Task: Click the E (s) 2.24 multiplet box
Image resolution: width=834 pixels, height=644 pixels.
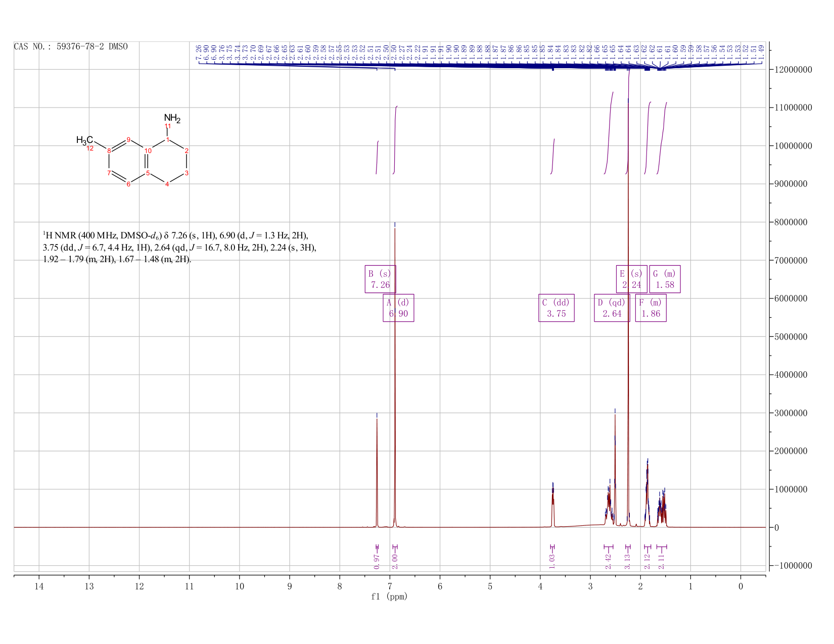Action: pyautogui.click(x=631, y=279)
